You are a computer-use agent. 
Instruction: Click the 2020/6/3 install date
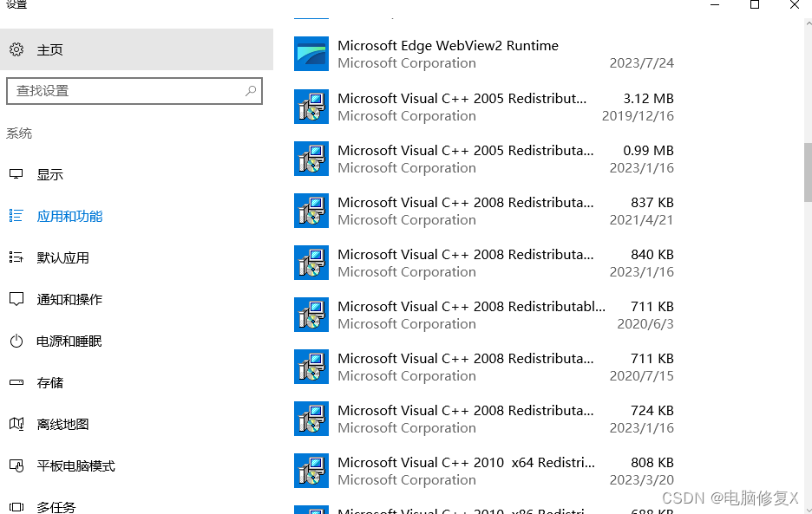pos(645,324)
